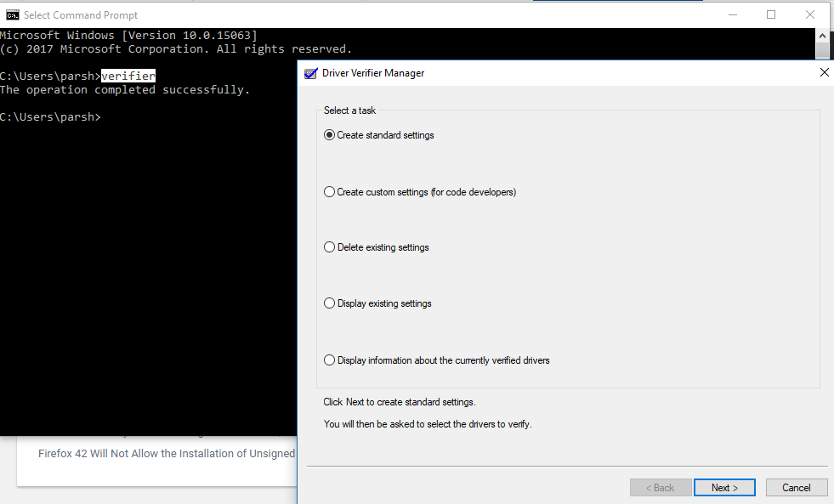The height and width of the screenshot is (504, 834).
Task: Close the Driver Verifier Manager dialog
Action: click(823, 73)
